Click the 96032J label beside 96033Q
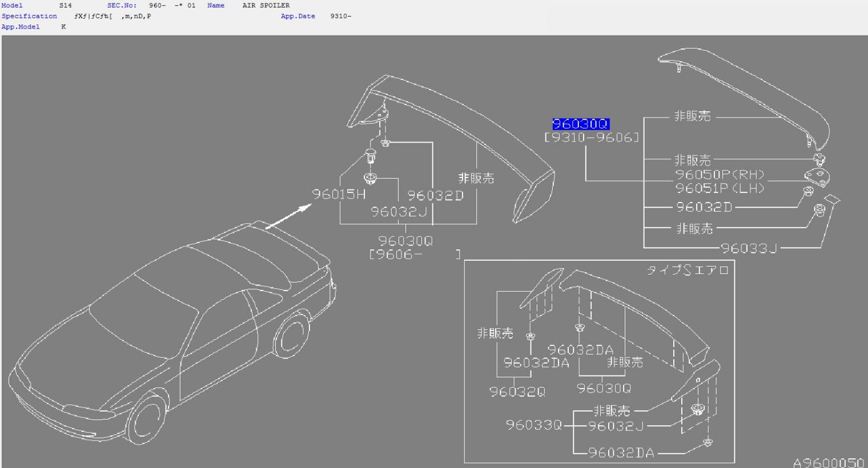Screen dimensions: 868x468 (616, 426)
